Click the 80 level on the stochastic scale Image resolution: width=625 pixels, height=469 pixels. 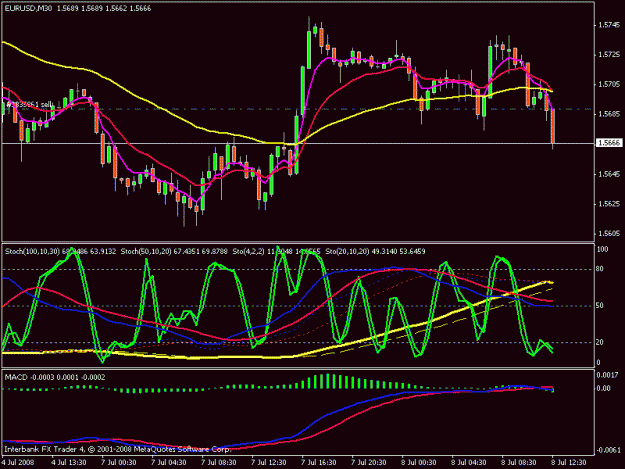(600, 269)
